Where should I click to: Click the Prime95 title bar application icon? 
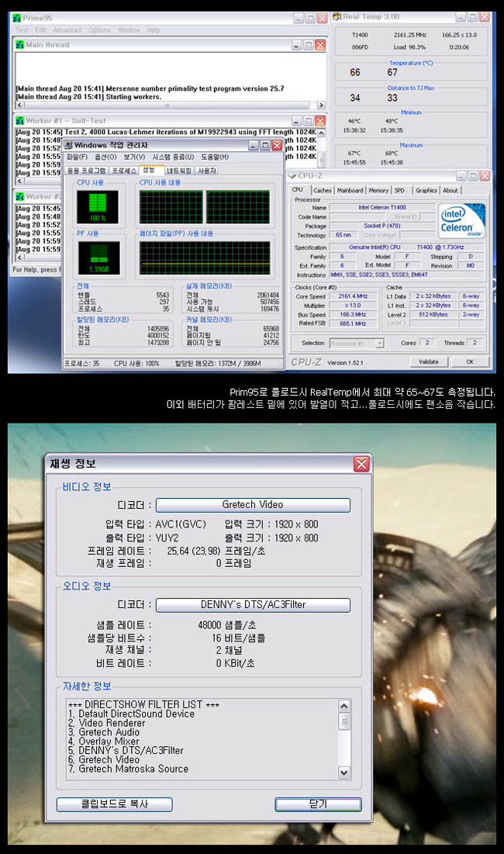pyautogui.click(x=17, y=18)
